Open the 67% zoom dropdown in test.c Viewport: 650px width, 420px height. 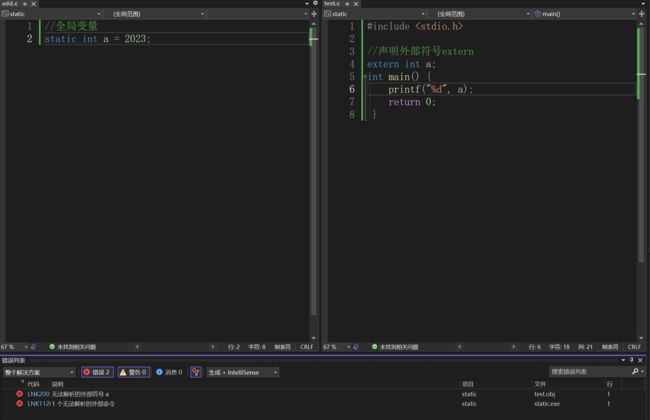click(349, 347)
